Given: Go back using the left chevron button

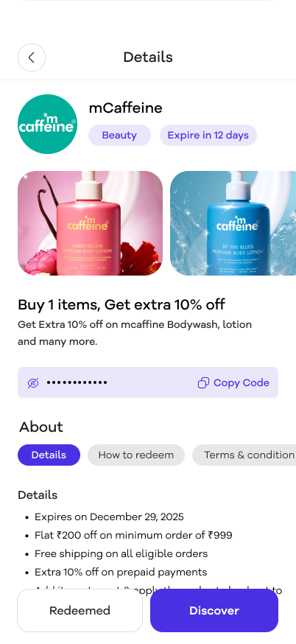Looking at the screenshot, I should pos(32,57).
